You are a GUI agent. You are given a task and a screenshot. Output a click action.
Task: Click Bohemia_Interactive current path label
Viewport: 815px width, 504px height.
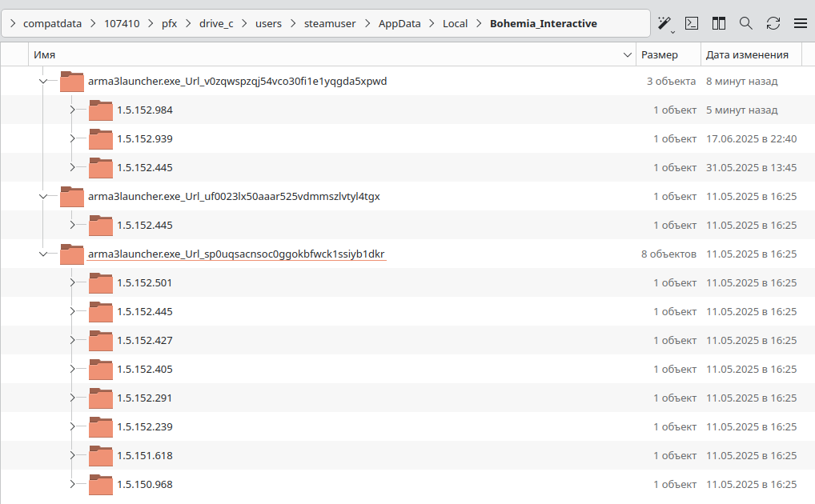click(x=544, y=24)
